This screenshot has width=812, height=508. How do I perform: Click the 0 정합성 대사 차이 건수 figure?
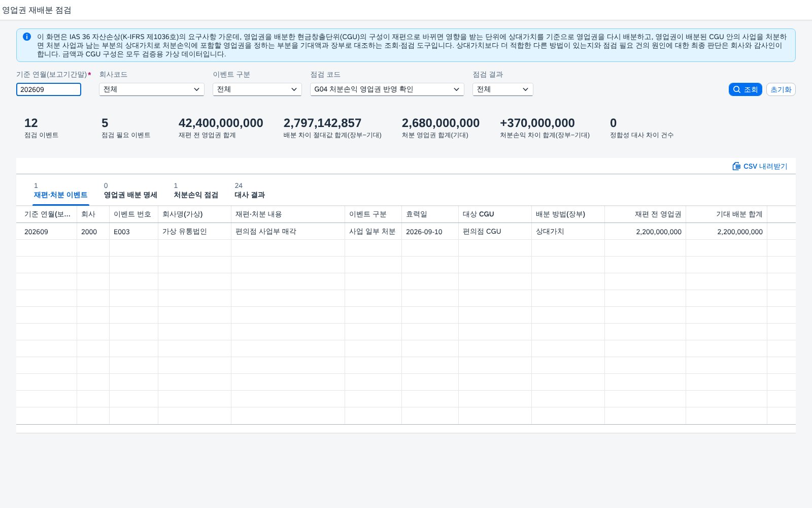tap(613, 123)
